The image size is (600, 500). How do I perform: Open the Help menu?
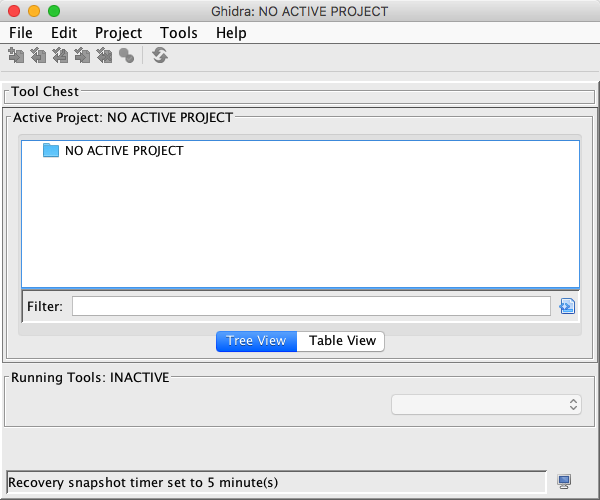(x=231, y=32)
